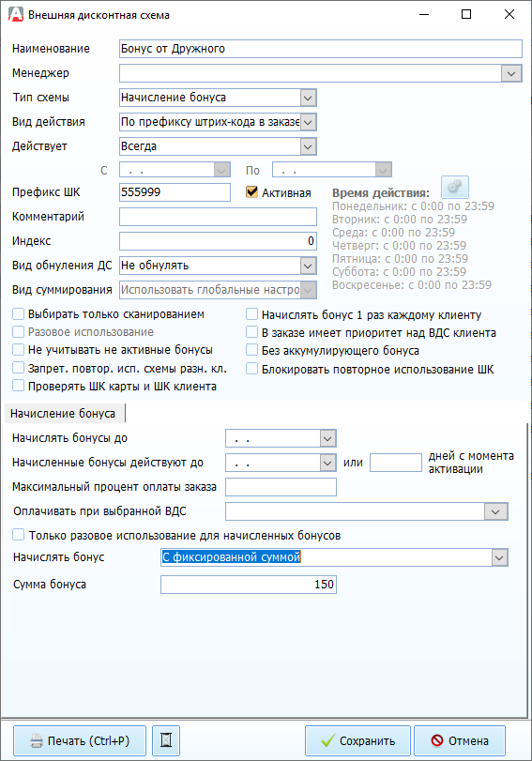
Task: Uncheck the Активная checkbox
Action: pos(251,192)
